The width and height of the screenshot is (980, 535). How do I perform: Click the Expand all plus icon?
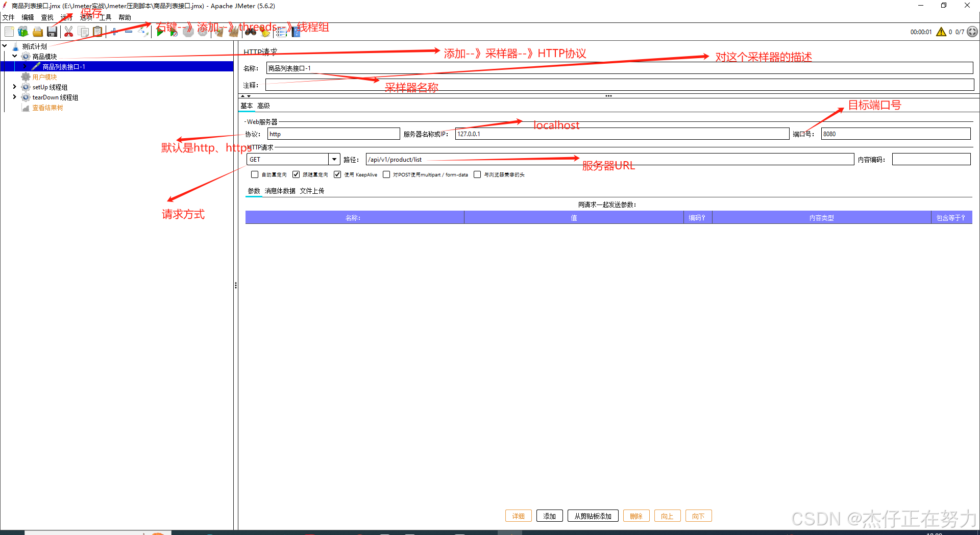114,32
